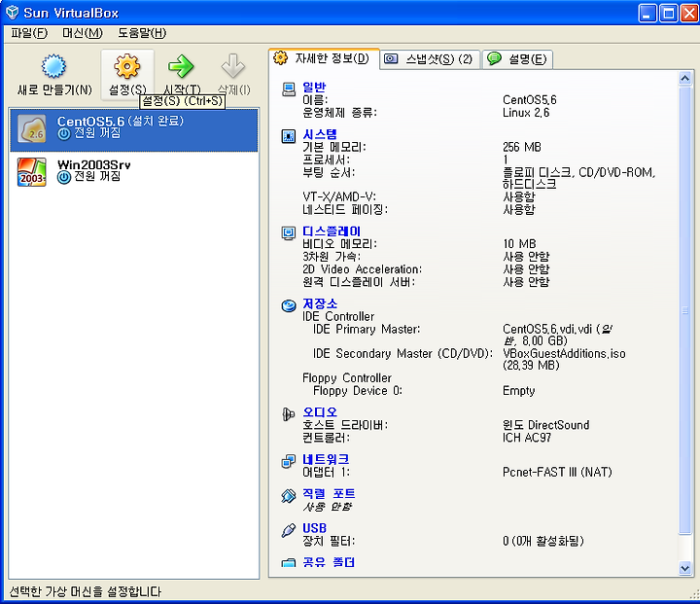Click the CentOS5.6 Linux 2.6 OS icon
Screen dimensions: 700x604
(32, 128)
